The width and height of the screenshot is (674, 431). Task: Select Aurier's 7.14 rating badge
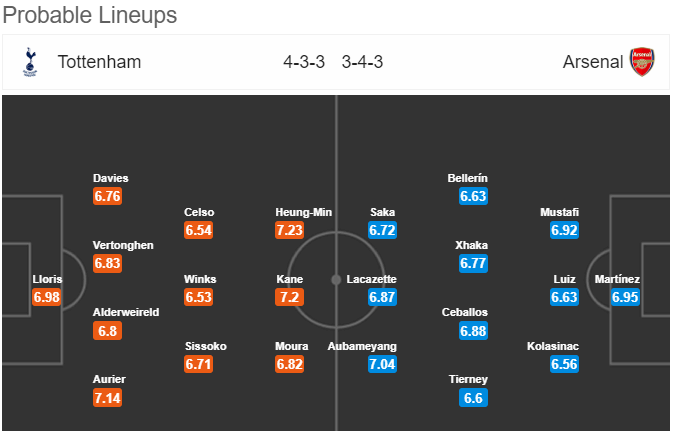107,398
